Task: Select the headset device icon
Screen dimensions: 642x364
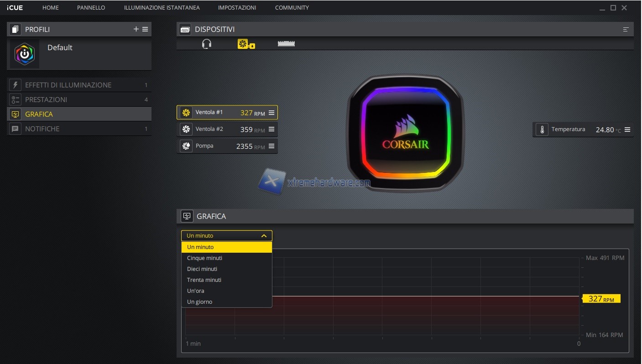Action: pos(207,44)
